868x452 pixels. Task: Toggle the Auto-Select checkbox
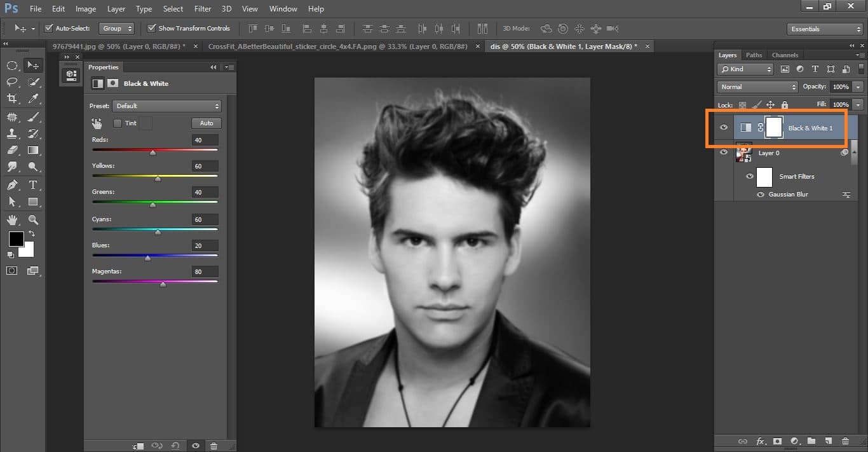49,28
